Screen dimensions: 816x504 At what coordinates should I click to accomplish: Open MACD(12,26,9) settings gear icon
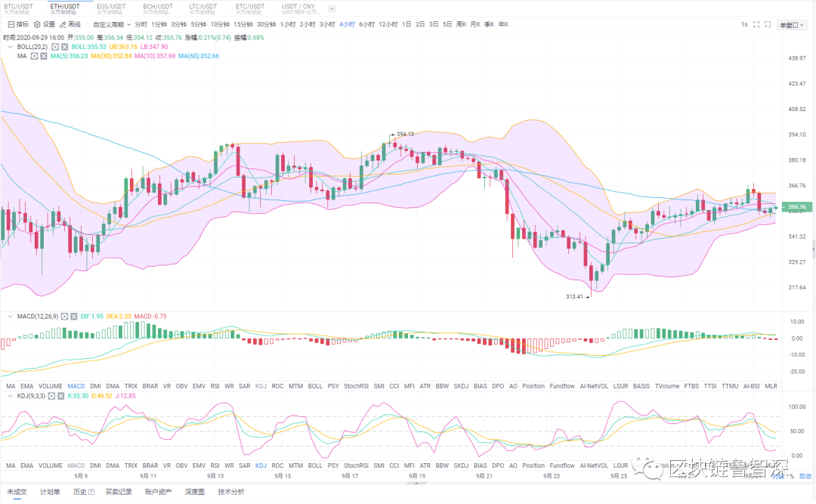tap(64, 316)
